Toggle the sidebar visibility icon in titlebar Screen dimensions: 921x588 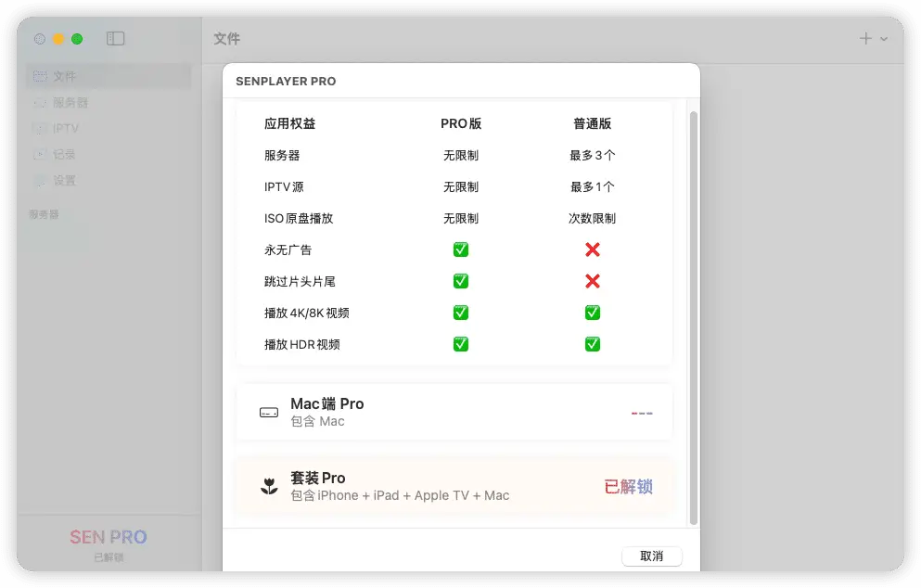click(115, 39)
